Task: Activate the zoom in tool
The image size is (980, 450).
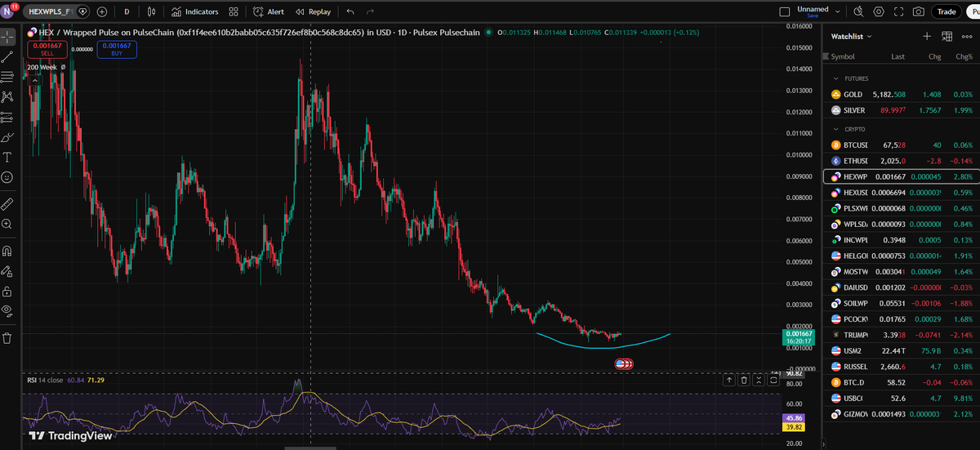Action: (x=7, y=223)
